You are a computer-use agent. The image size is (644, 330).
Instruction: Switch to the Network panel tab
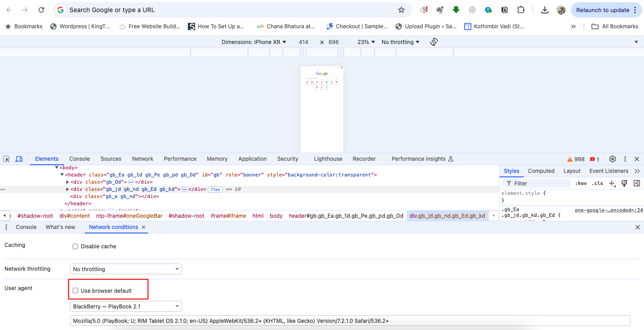point(143,159)
